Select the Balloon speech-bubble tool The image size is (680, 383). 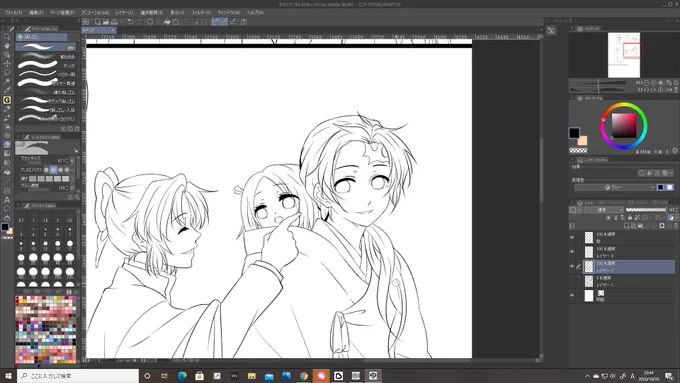pos(7,209)
